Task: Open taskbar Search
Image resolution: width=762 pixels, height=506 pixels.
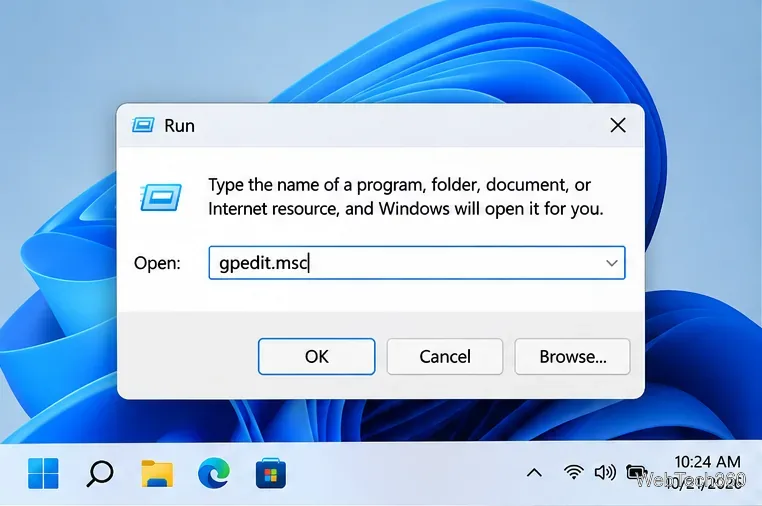Action: (x=100, y=473)
